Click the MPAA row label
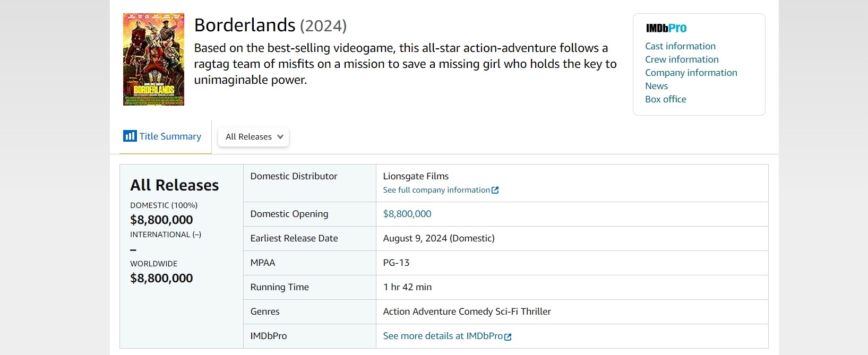This screenshot has width=868, height=355. [x=263, y=263]
